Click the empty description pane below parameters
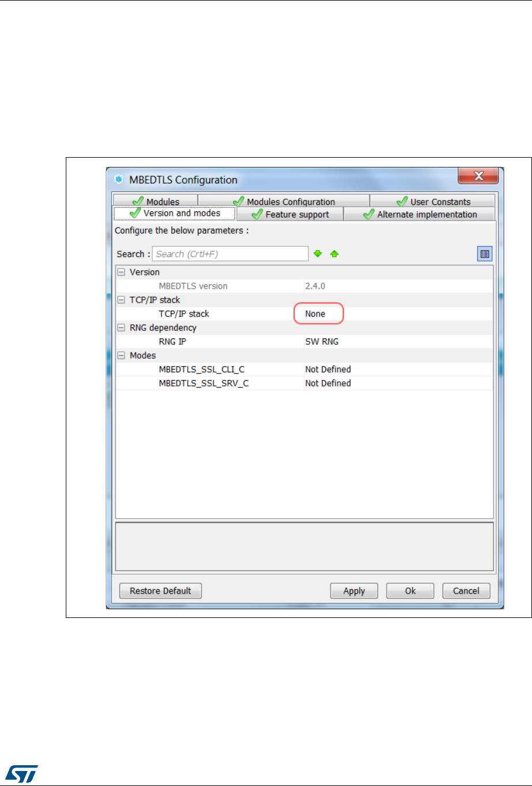Image resolution: width=532 pixels, height=786 pixels. coord(305,546)
